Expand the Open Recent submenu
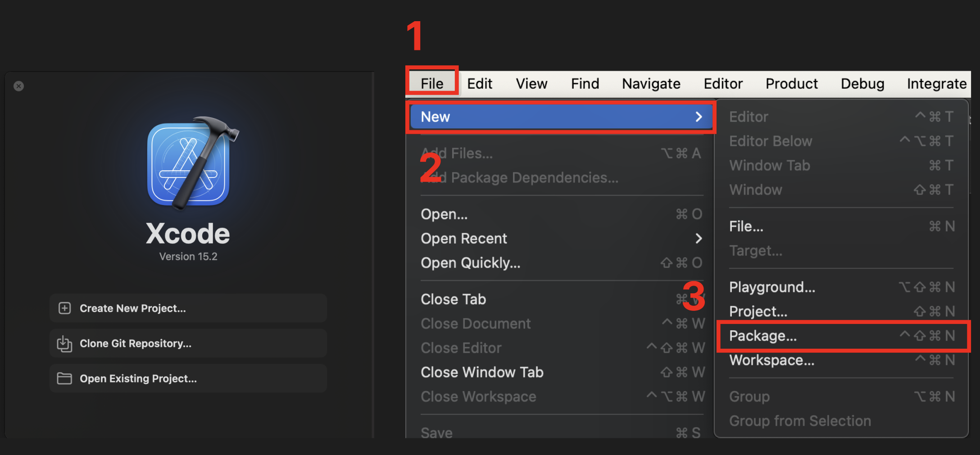Screen dimensions: 980x455 click(561, 238)
